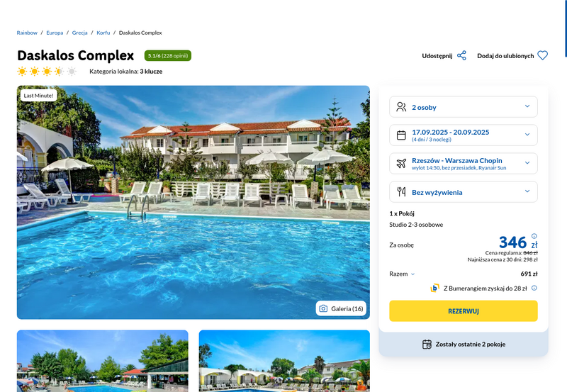
Task: Click the info icon next to the 346 zł price
Action: coord(534,236)
